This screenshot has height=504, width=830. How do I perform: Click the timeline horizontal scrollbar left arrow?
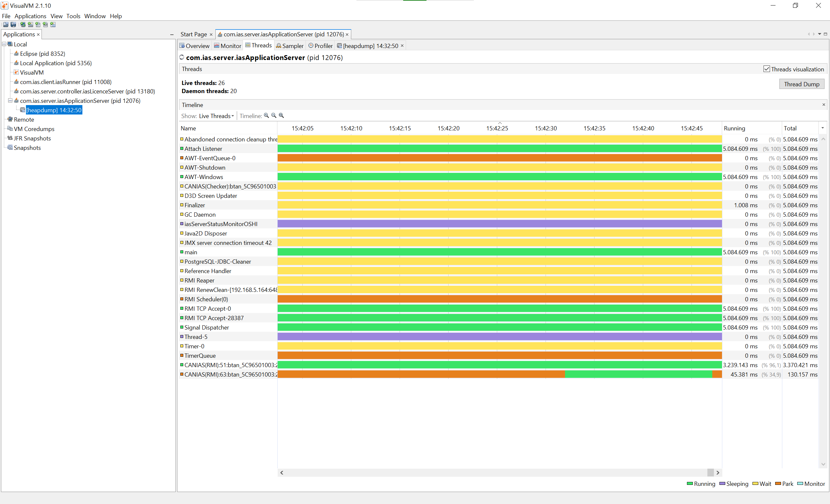tap(282, 473)
